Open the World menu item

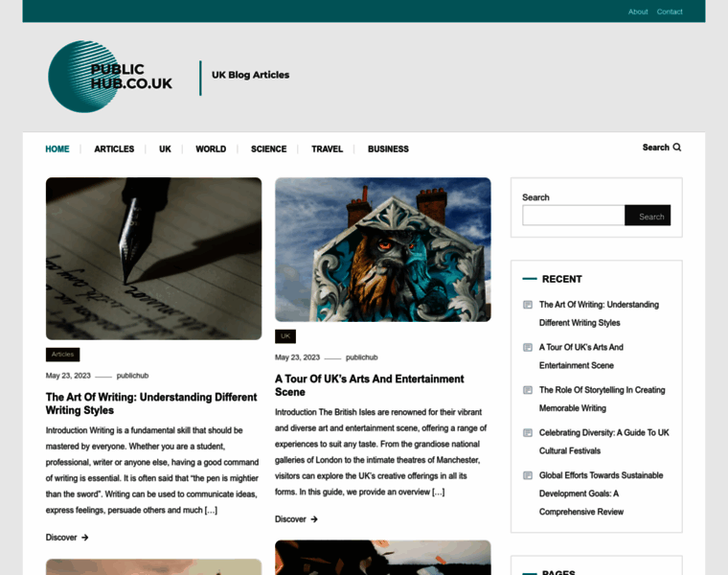click(211, 149)
